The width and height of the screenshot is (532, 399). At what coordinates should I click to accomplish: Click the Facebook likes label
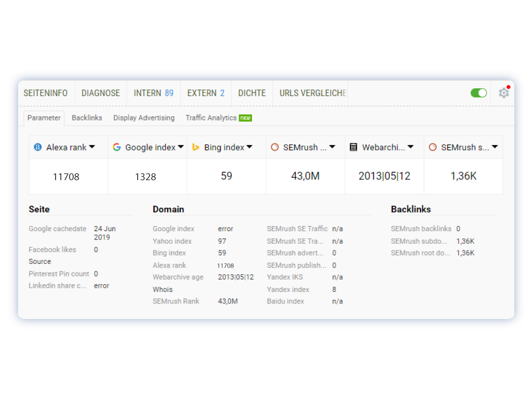click(52, 250)
